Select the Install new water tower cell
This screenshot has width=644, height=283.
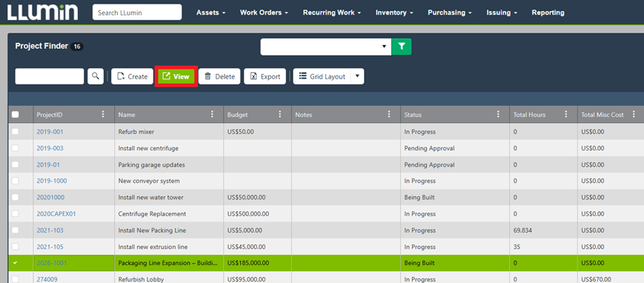(x=169, y=197)
